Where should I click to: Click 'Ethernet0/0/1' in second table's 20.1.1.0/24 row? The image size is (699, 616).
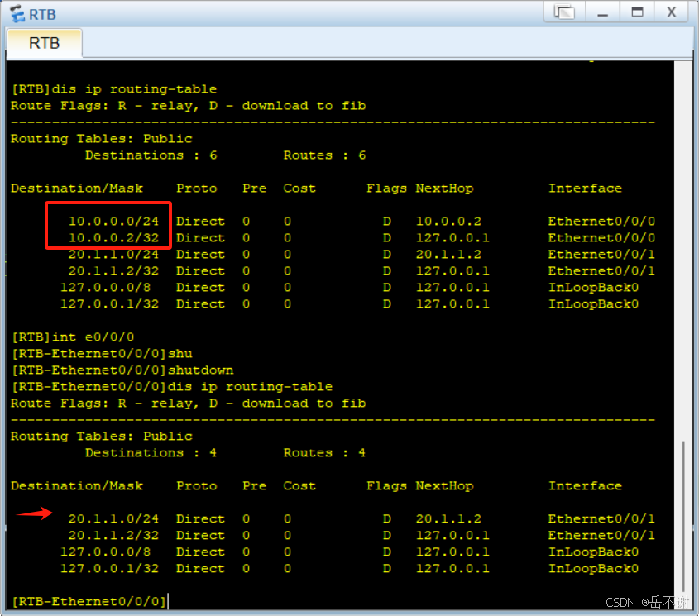[x=601, y=518]
